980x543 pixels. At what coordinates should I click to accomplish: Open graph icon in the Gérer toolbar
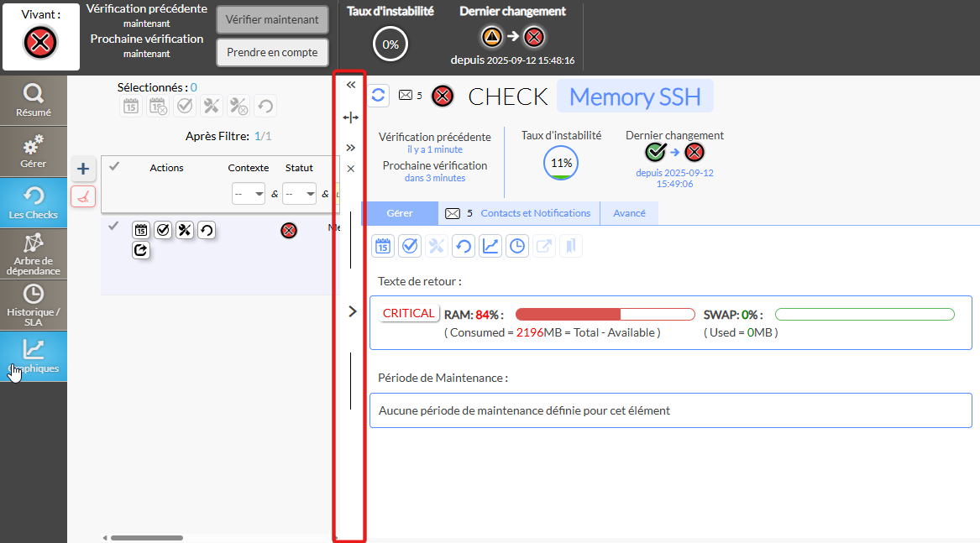pyautogui.click(x=490, y=246)
